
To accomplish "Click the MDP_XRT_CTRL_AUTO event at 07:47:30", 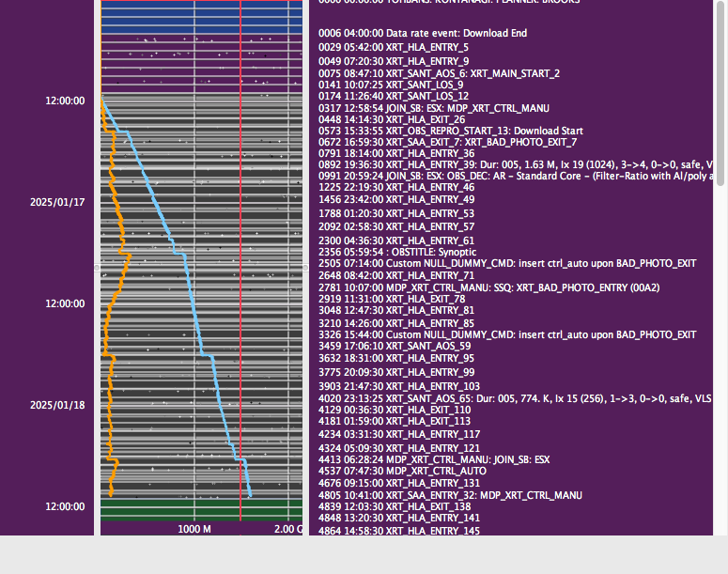I will (x=402, y=470).
